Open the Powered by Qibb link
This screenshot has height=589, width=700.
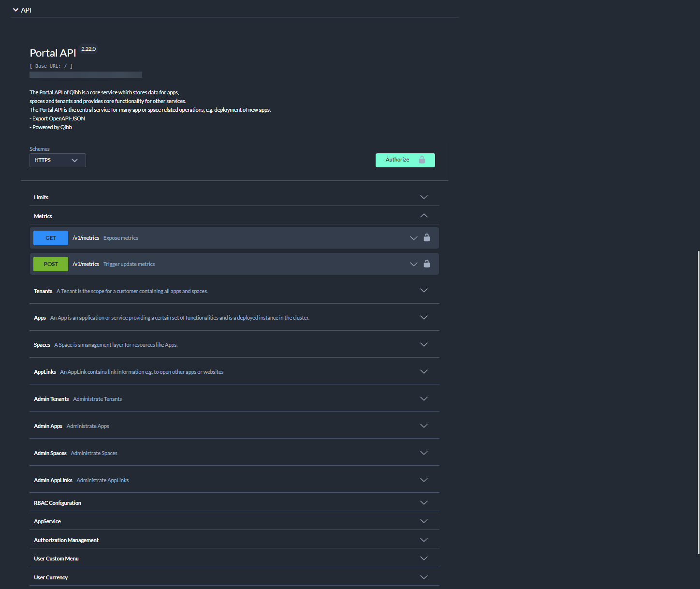(x=52, y=127)
